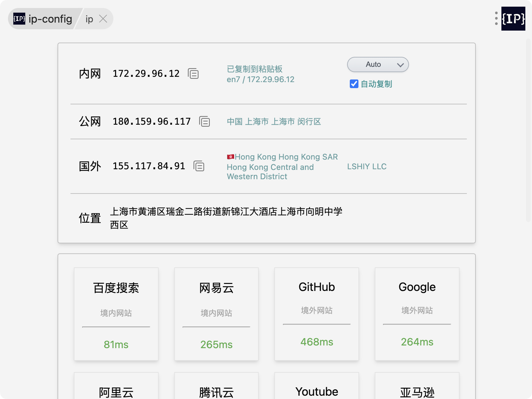This screenshot has width=532, height=399.
Task: Open the GitHub latency test card
Action: [317, 314]
